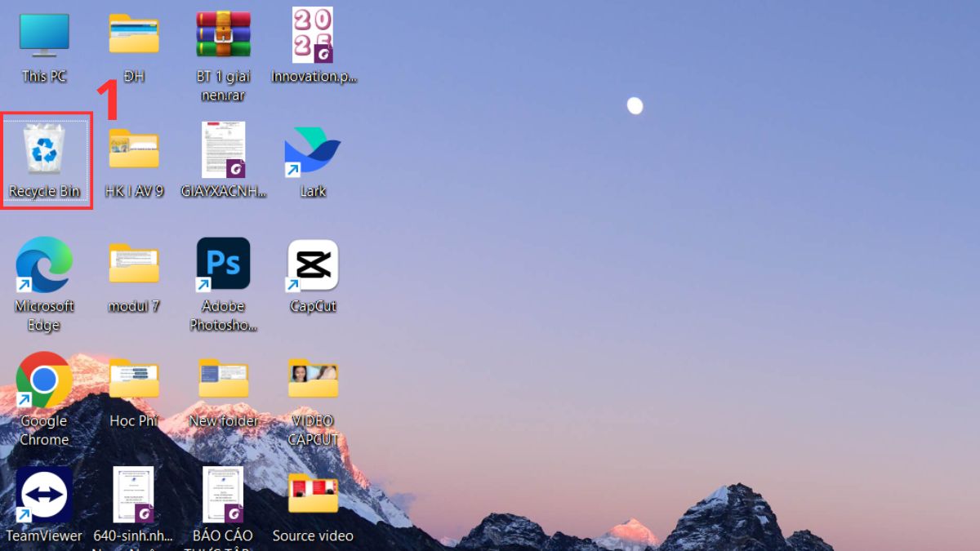The image size is (980, 551).
Task: Select the Adobe Photoshop shortcut
Action: [223, 264]
